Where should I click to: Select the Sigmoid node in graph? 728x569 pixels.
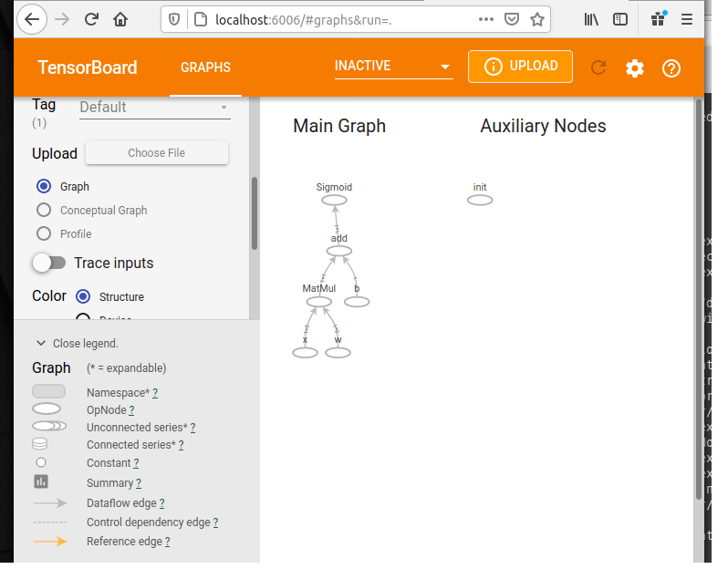click(x=334, y=200)
